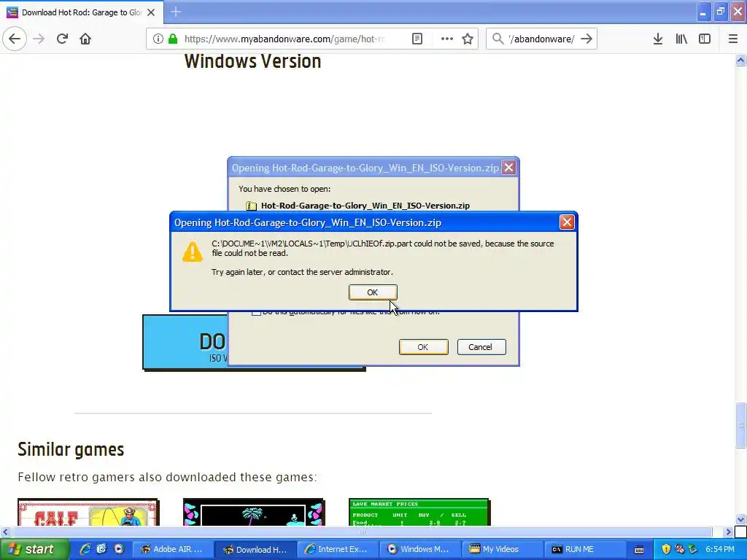Viewport: 747px width, 560px height.
Task: Click the myabandonware URL address field
Action: pyautogui.click(x=285, y=39)
